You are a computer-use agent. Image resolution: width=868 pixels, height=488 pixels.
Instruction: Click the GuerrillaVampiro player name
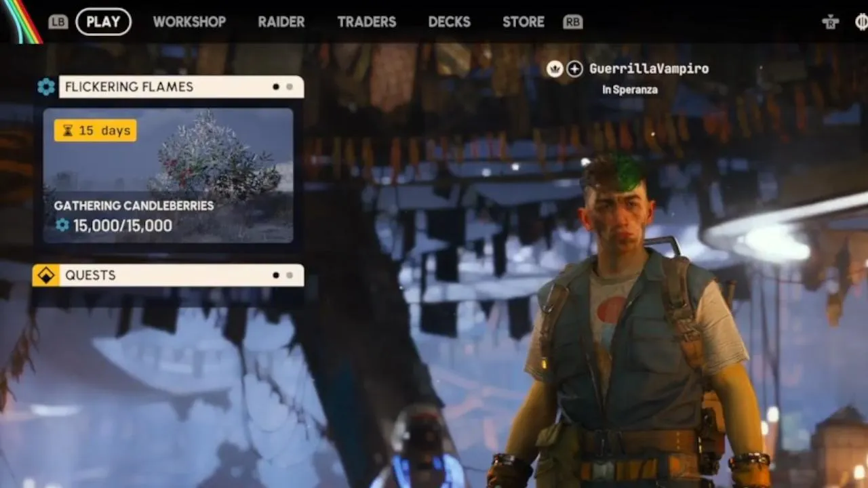(x=649, y=68)
